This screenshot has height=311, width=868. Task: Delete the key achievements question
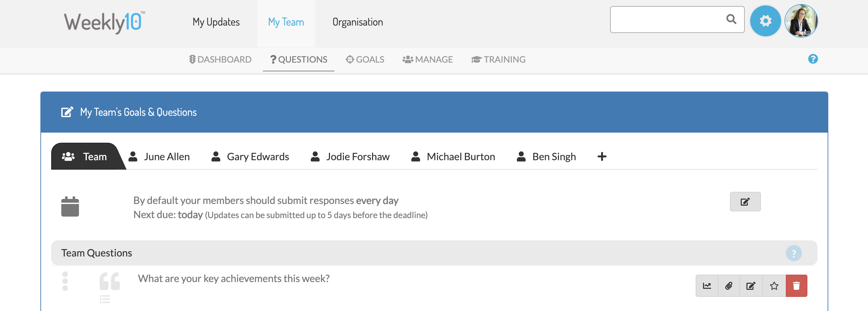[796, 286]
